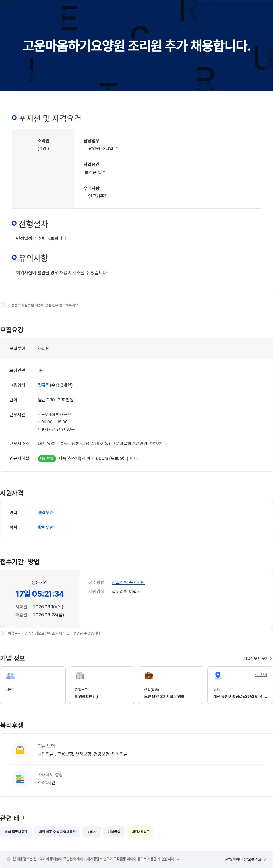The width and height of the screenshot is (273, 868).
Task: Click the info icon beside the footer notice
Action: [x=9, y=859]
